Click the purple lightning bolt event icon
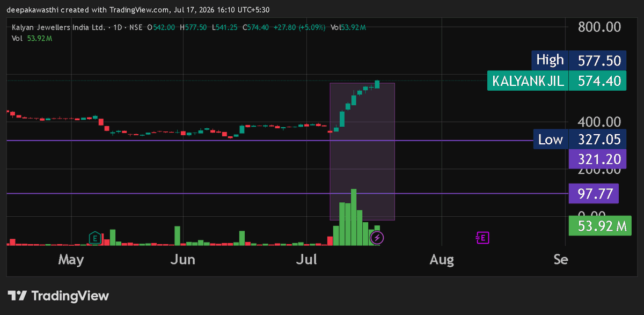Viewport: 644px width, 315px height. click(377, 237)
